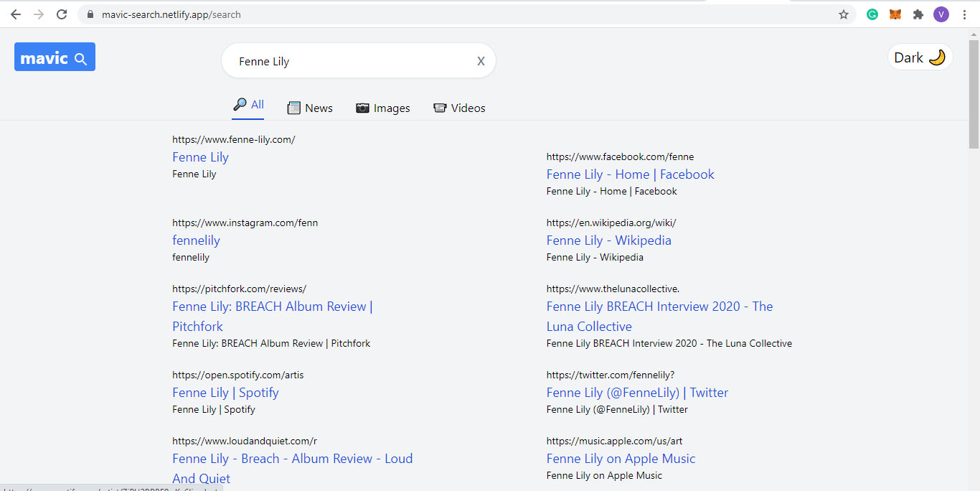980x491 pixels.
Task: Click the https://en.wikipedia.org/wiki/ URL text
Action: pos(611,223)
